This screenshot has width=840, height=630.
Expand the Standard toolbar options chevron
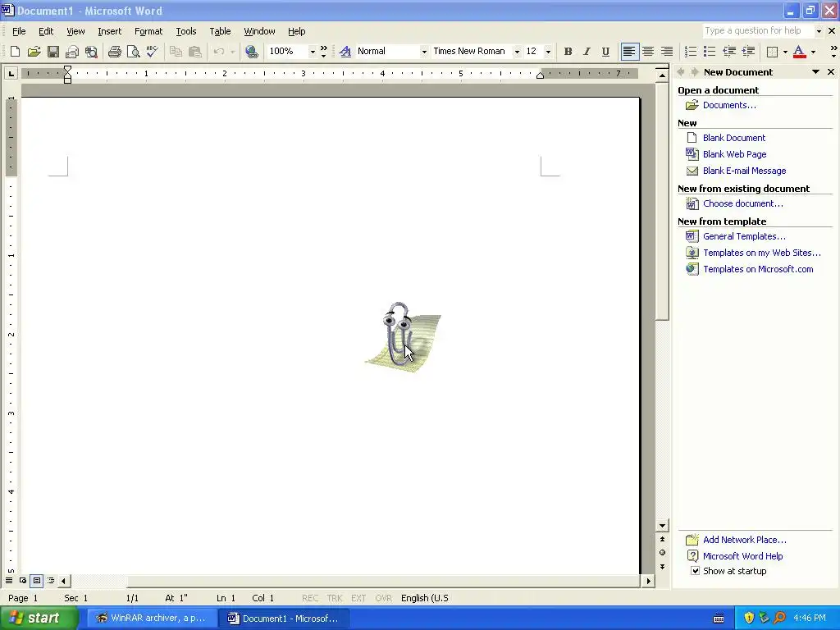click(x=323, y=52)
